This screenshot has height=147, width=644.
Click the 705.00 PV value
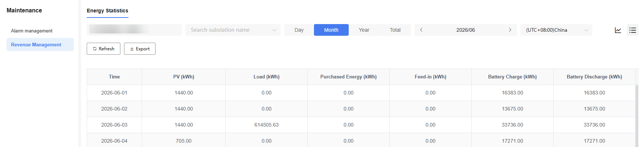(x=184, y=141)
